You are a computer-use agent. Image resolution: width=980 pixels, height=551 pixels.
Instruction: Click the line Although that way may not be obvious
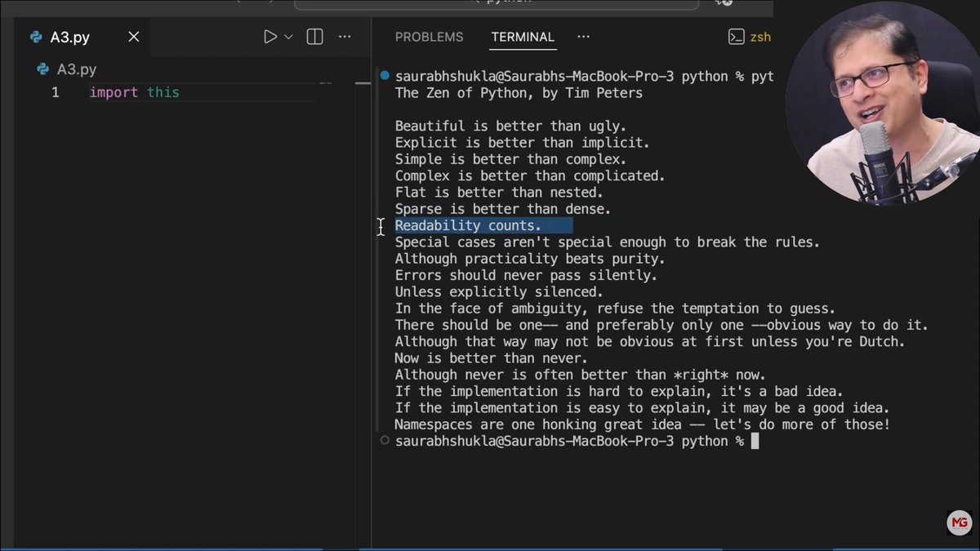pos(650,341)
